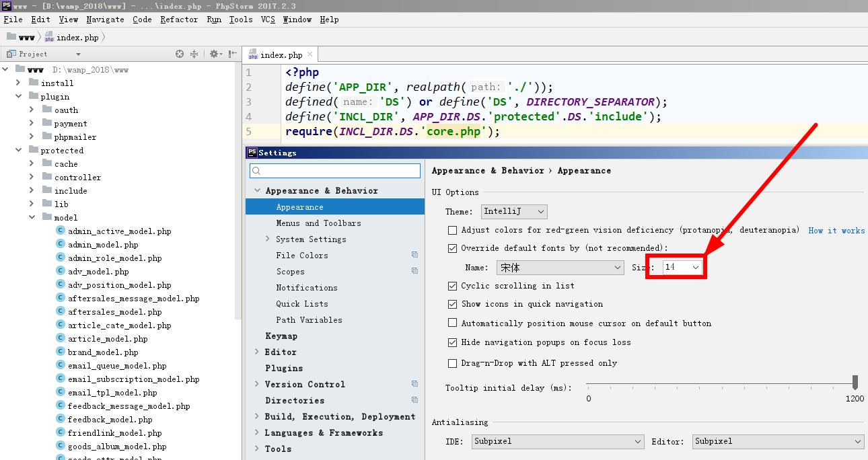Click class icon beside brand_model.php
The width and height of the screenshot is (868, 460).
(x=61, y=352)
